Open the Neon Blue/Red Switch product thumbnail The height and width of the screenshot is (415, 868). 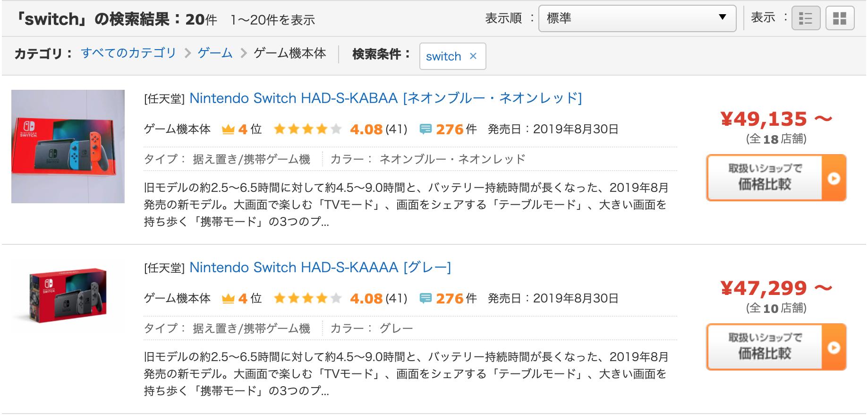tap(68, 147)
